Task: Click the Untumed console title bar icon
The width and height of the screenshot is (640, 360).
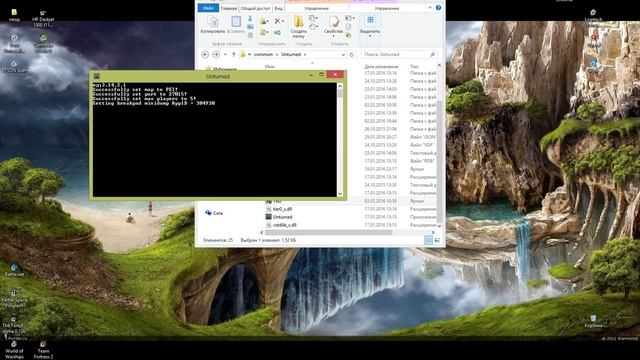Action: pyautogui.click(x=97, y=76)
